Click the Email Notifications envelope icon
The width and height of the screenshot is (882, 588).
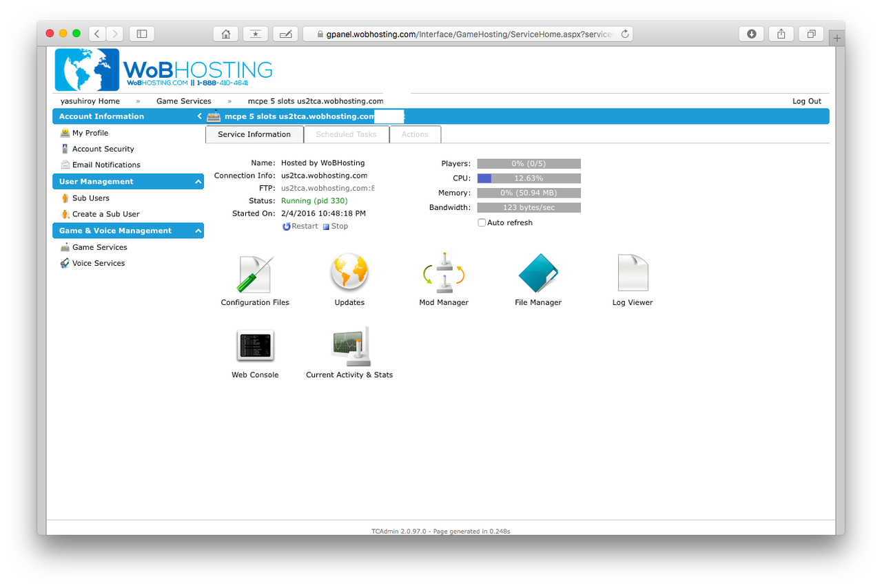pos(65,165)
